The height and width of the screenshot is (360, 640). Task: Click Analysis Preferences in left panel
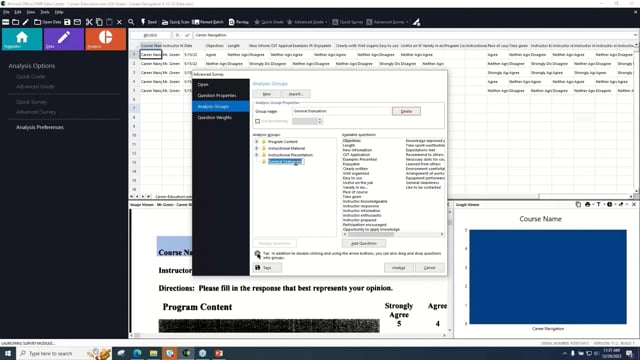click(x=40, y=127)
